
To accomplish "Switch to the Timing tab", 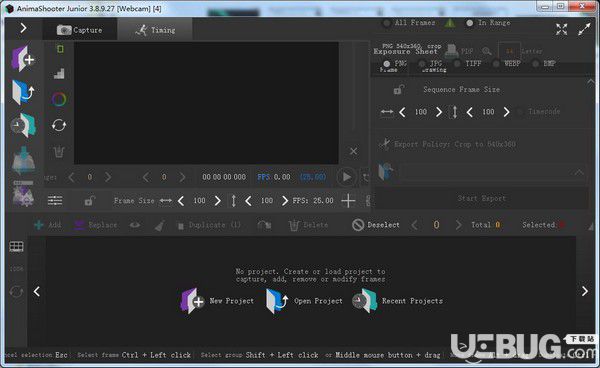I will (x=155, y=30).
